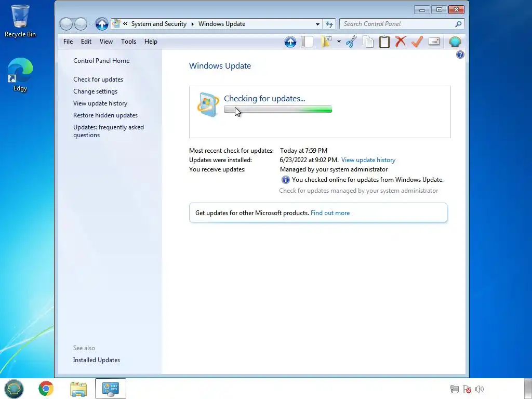Click System and Security breadcrumb
532x399 pixels.
159,24
